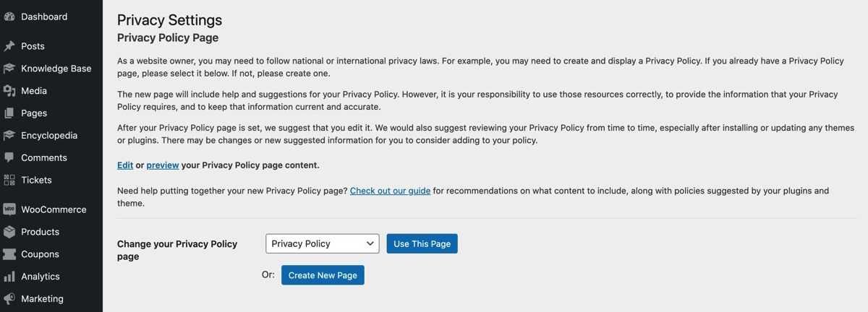Screen dimensions: 868x312
Task: Click the Media icon in sidebar
Action: click(x=9, y=91)
